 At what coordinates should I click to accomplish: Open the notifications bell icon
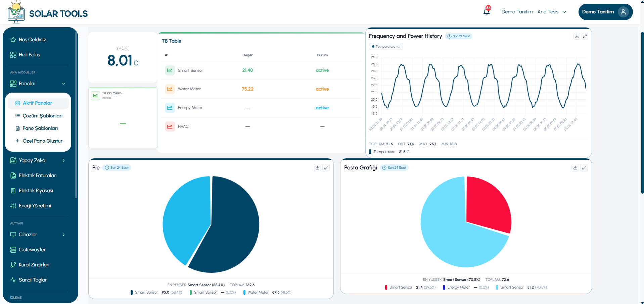[487, 11]
